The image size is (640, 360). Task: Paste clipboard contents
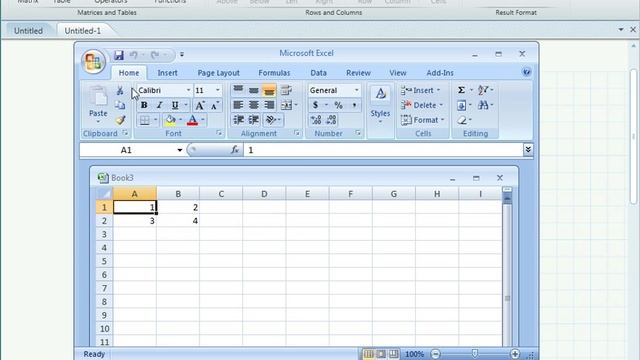coord(98,104)
